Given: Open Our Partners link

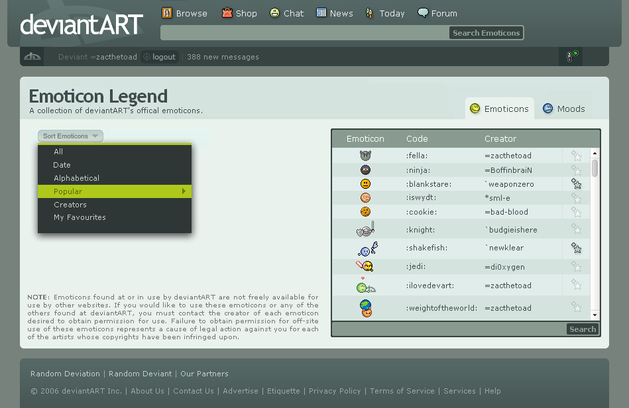Looking at the screenshot, I should coord(204,373).
